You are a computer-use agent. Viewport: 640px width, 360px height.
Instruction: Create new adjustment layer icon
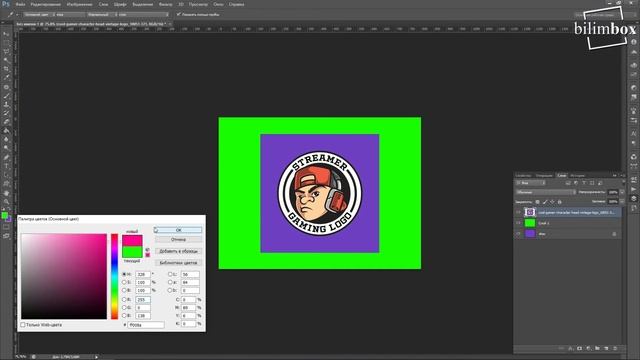click(x=588, y=348)
